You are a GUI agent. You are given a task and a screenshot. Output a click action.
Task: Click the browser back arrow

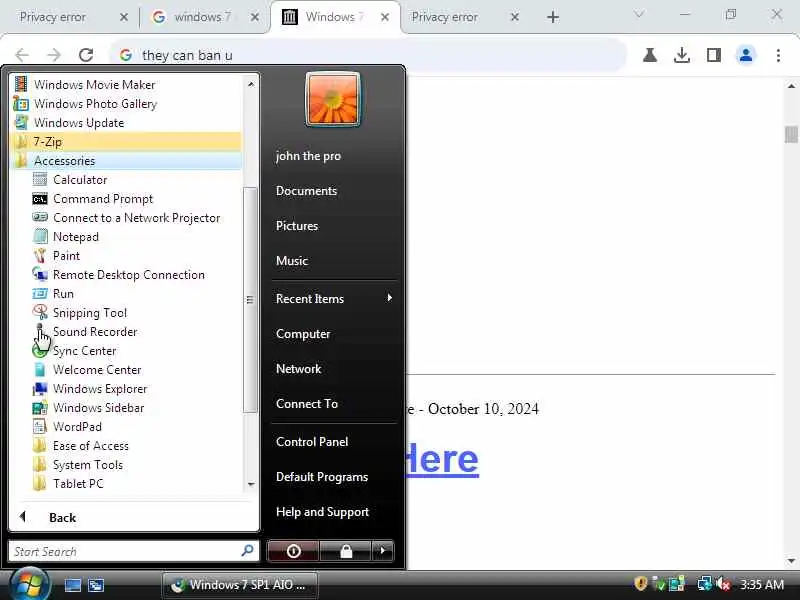tap(22, 55)
